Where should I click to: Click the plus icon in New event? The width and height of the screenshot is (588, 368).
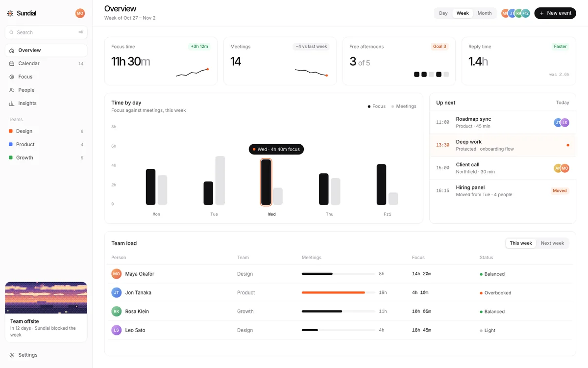[x=541, y=13]
